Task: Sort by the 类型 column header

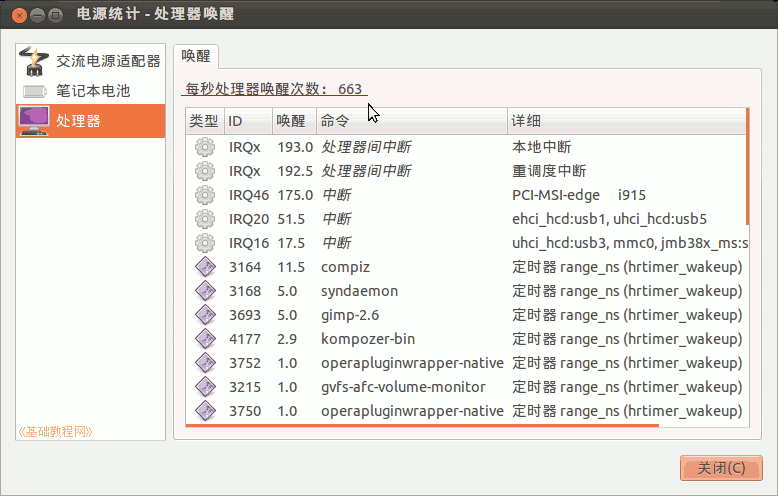Action: pyautogui.click(x=204, y=121)
